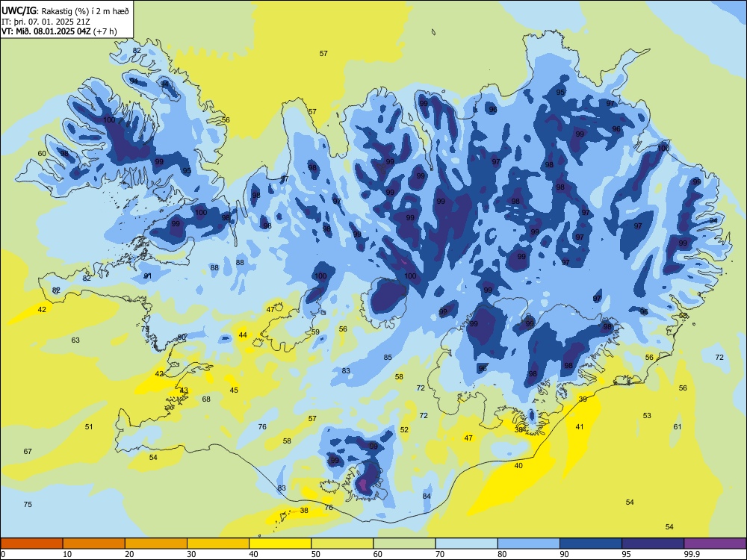The width and height of the screenshot is (747, 560).
Task: Click the map value '91'
Action: 148,276
